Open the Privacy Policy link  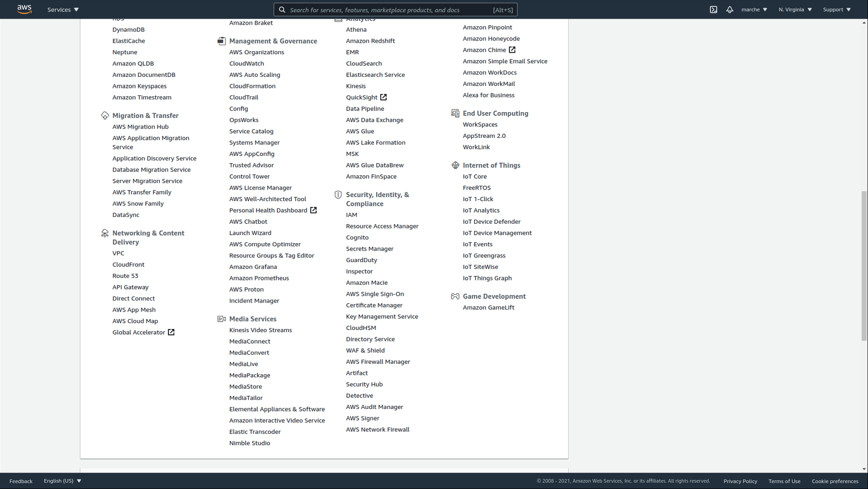click(740, 481)
